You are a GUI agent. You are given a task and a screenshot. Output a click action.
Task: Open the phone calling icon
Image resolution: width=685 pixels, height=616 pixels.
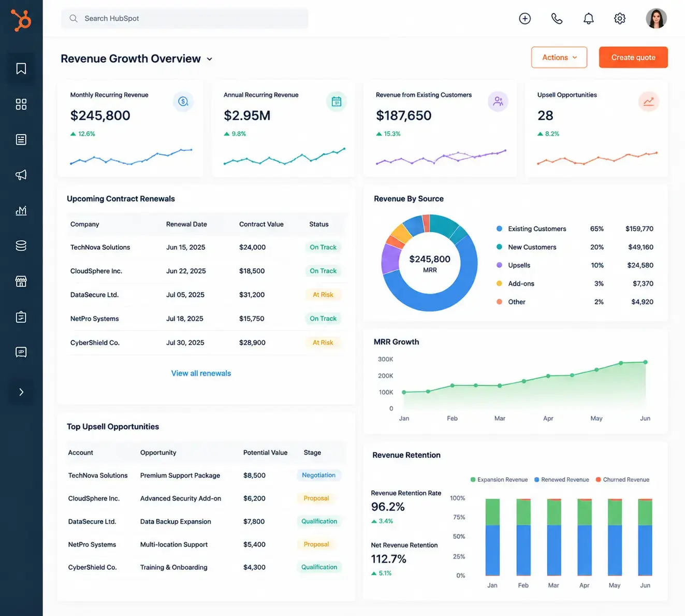pyautogui.click(x=557, y=19)
